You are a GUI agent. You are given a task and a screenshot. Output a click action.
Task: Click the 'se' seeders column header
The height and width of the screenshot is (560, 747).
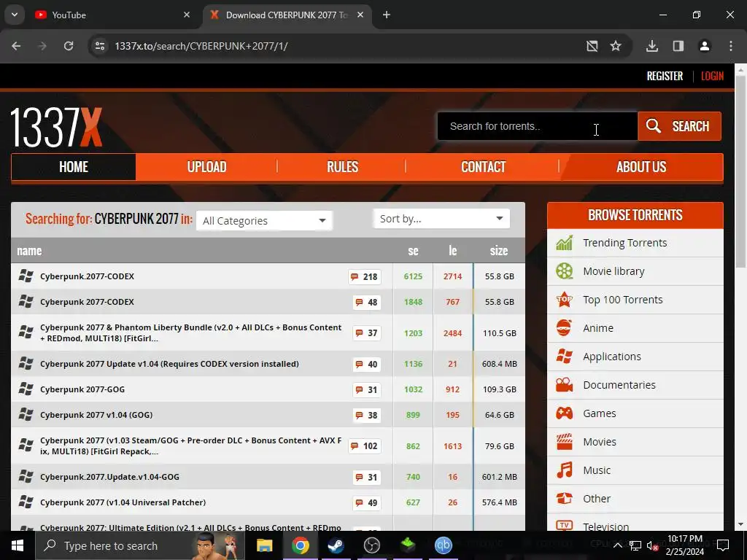pos(413,251)
